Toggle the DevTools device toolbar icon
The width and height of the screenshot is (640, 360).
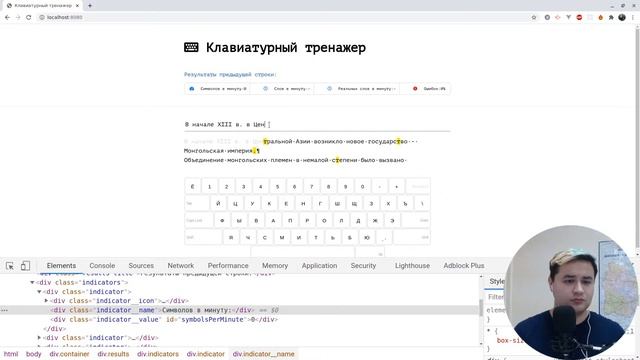(x=25, y=266)
